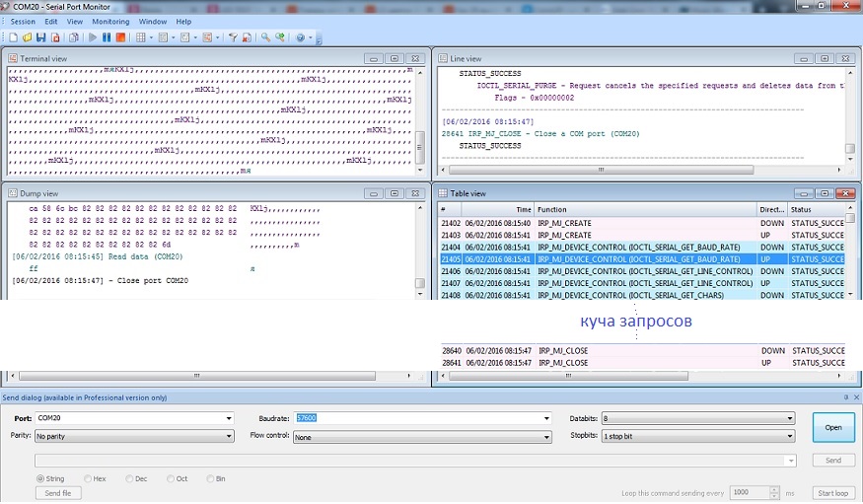Screen dimensions: 863x504
Task: Click the filter funnel toolbar icon
Action: click(234, 37)
